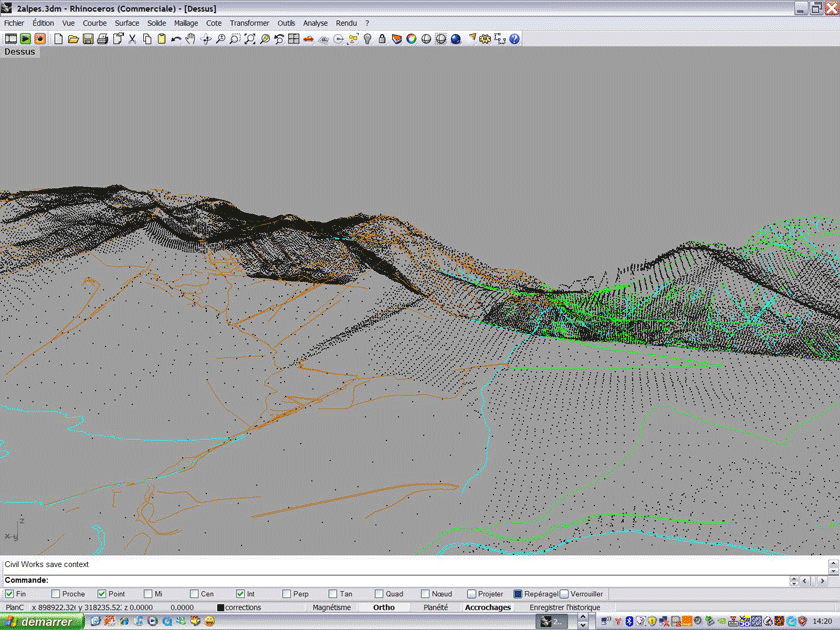Click in the Commande input field
The image size is (840, 630).
pos(400,580)
